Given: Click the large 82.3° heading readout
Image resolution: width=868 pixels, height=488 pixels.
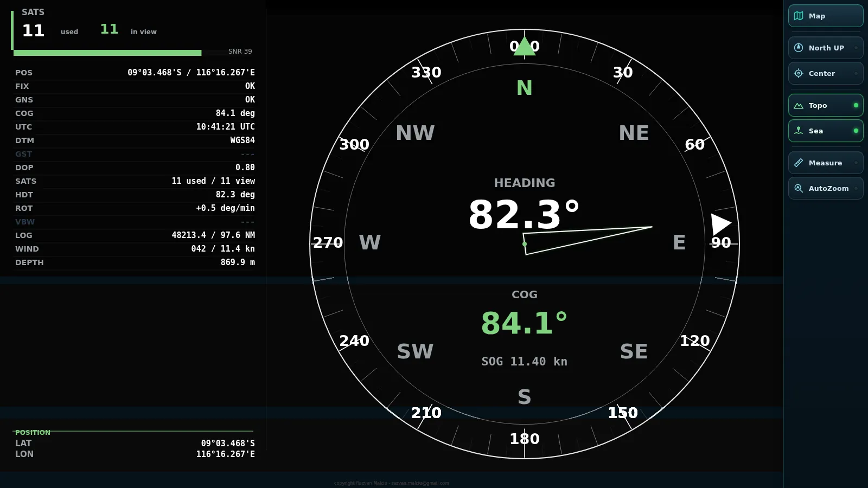Looking at the screenshot, I should click(x=524, y=214).
